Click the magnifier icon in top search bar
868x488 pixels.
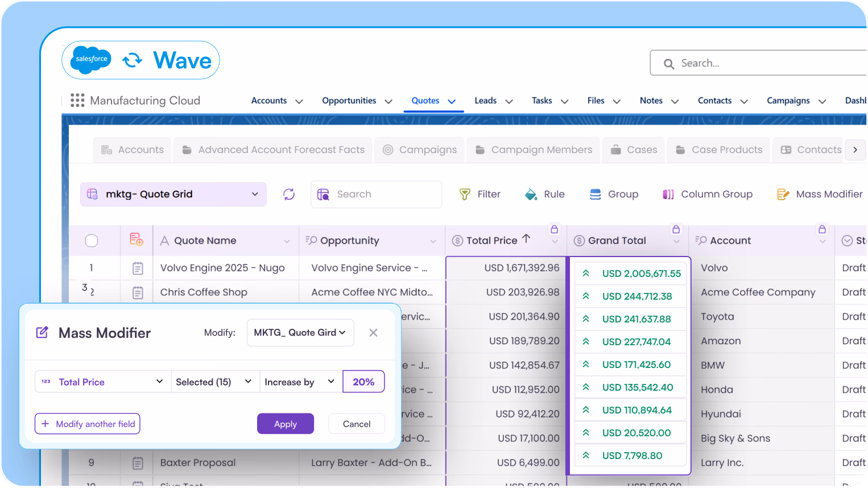[x=669, y=64]
